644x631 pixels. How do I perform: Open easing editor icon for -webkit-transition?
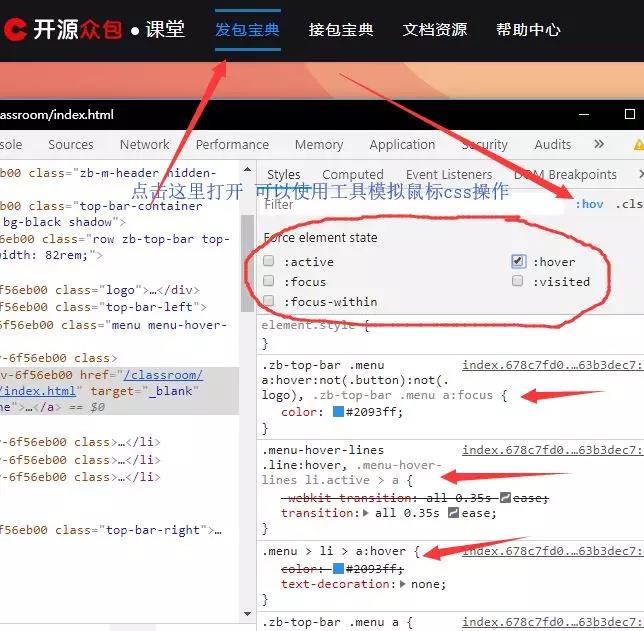click(x=506, y=498)
